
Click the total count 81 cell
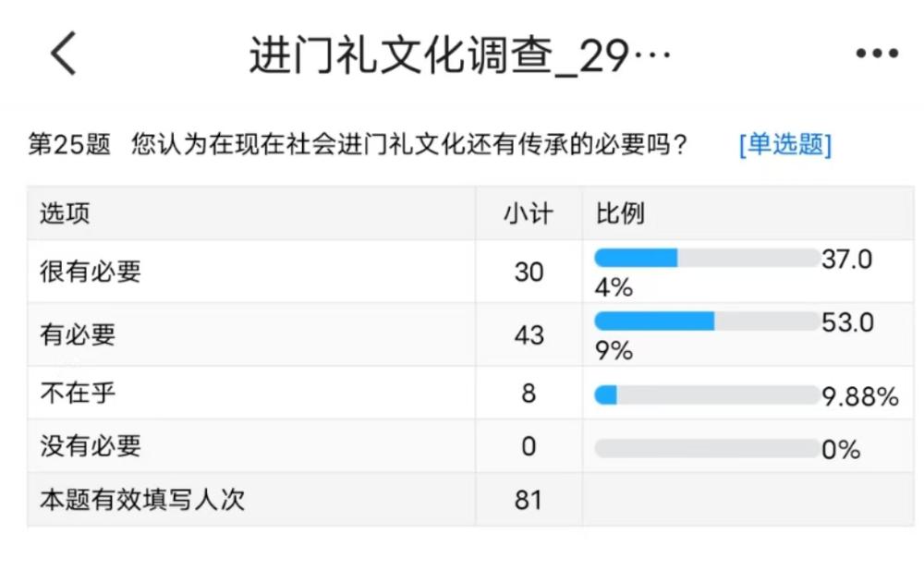pos(529,501)
